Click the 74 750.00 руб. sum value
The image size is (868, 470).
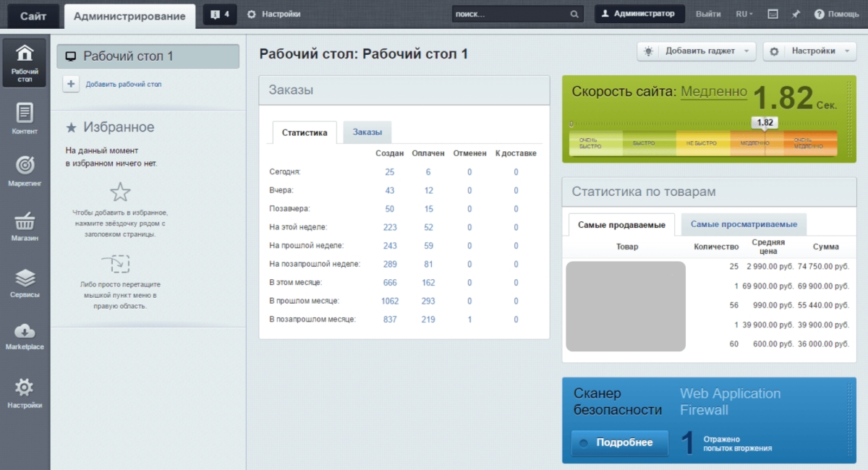coord(823,267)
